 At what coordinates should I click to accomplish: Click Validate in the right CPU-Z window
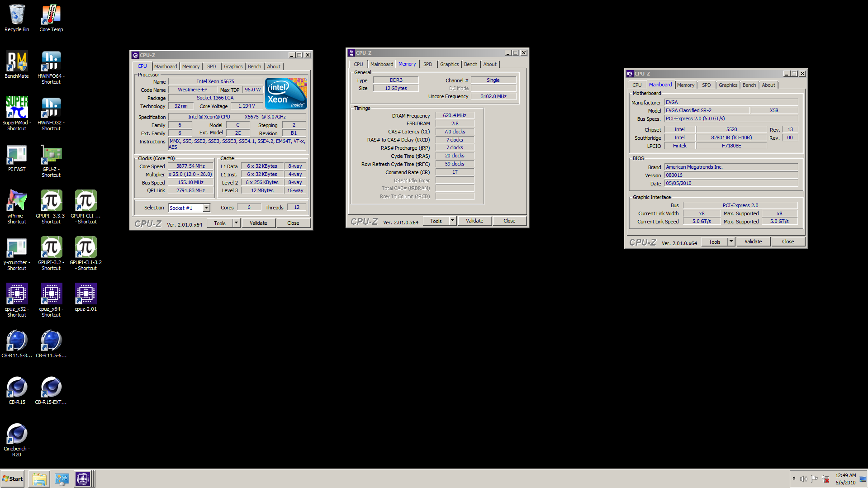[x=753, y=242]
